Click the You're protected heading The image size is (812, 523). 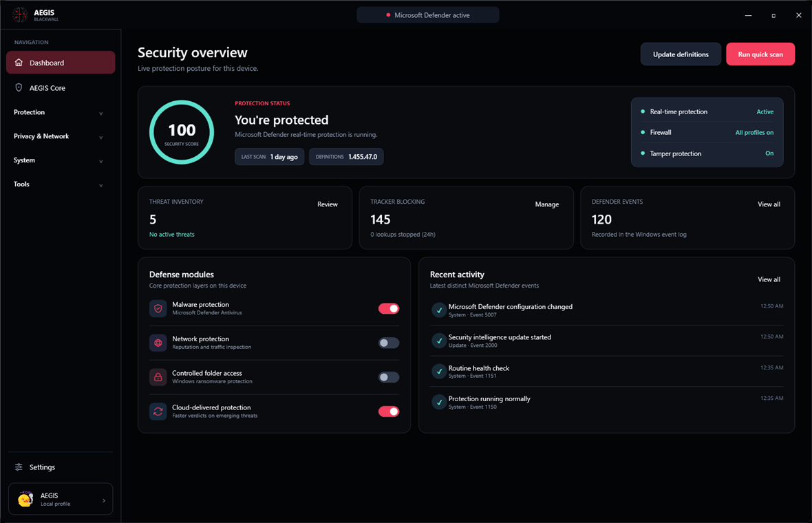(x=281, y=120)
